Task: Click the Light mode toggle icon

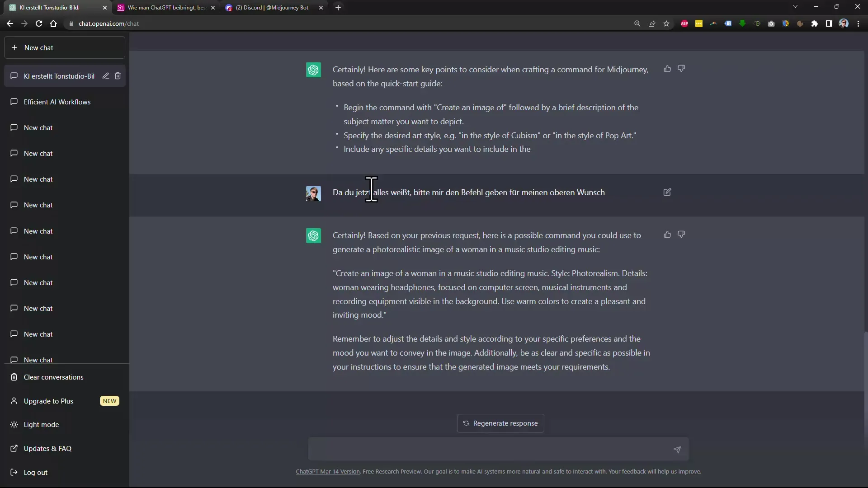Action: point(13,424)
